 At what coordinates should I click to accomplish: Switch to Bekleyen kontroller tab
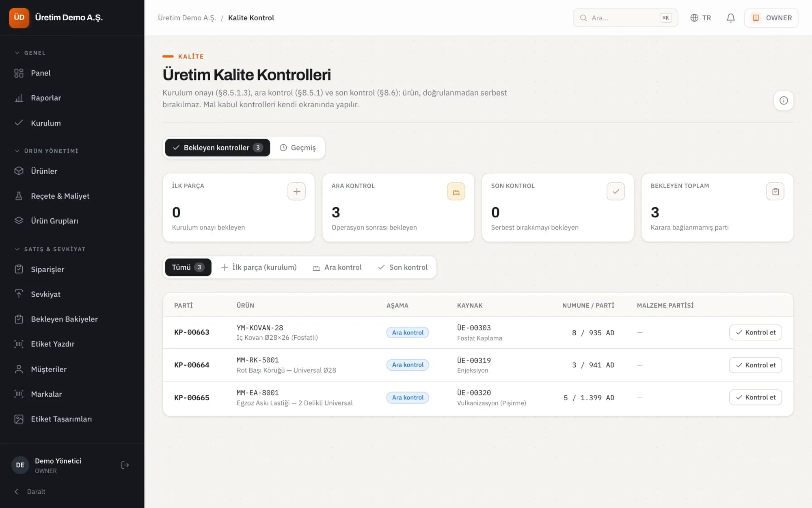tap(217, 148)
